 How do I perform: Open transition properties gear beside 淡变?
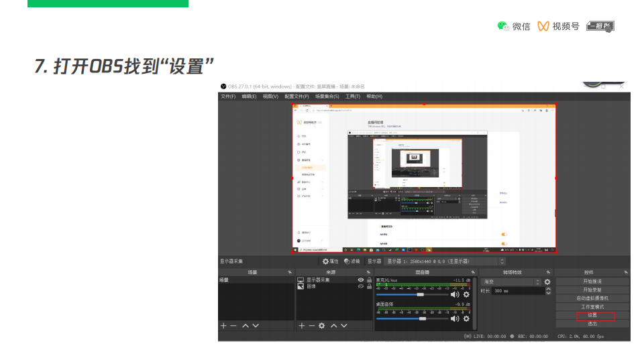tap(547, 282)
